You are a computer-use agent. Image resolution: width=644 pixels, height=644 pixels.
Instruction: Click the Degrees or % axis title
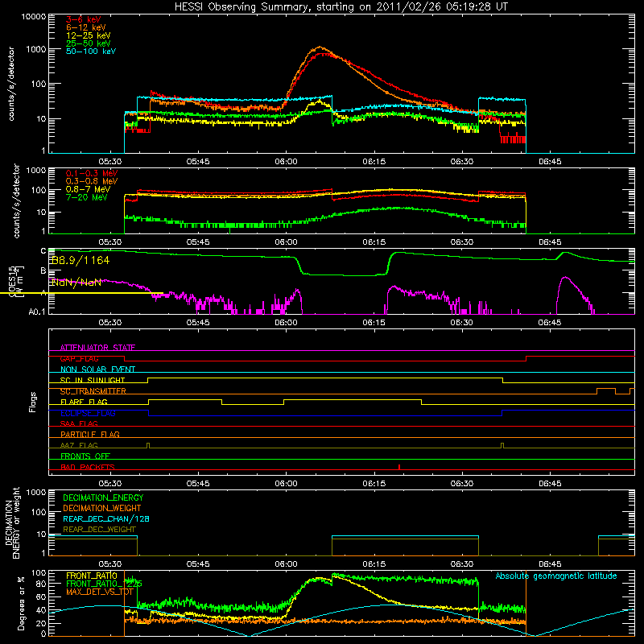[20, 603]
